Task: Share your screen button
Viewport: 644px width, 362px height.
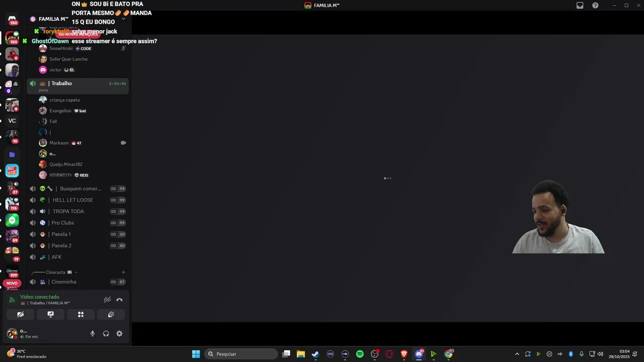Action: [x=51, y=314]
